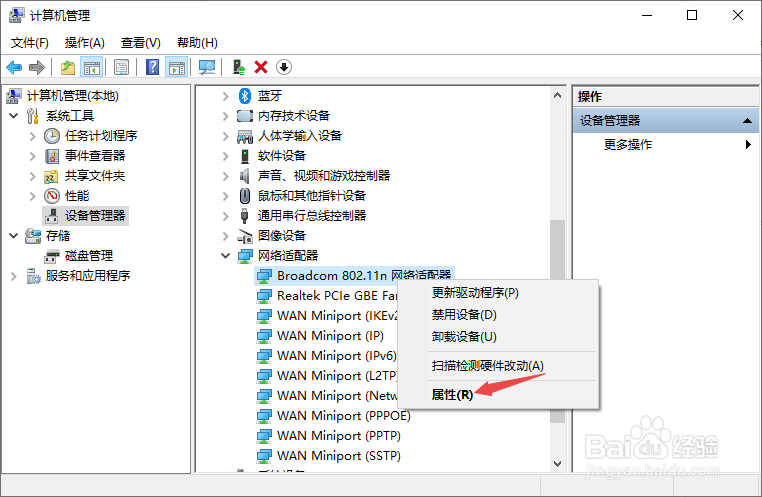
Task: Collapse the 存储 tree node
Action: 14,236
